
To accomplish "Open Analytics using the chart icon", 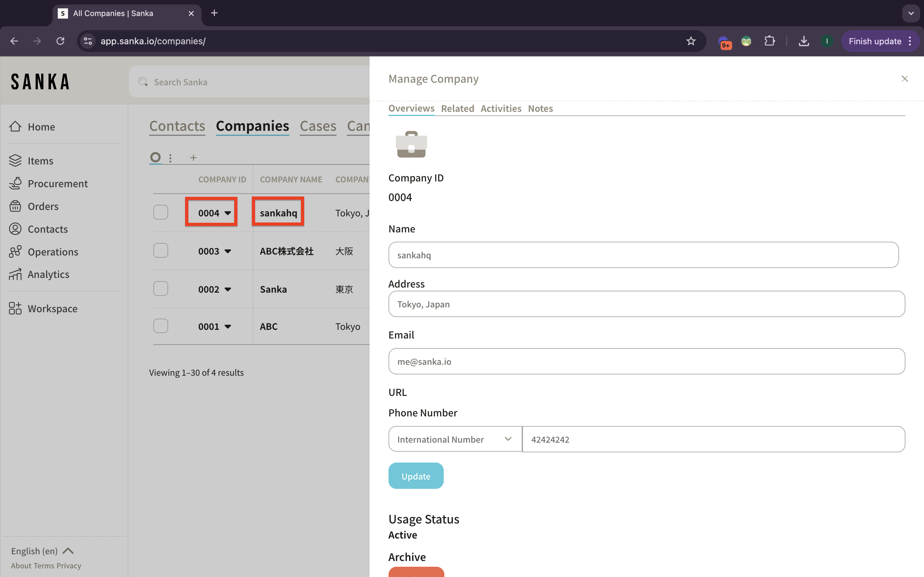I will point(15,274).
